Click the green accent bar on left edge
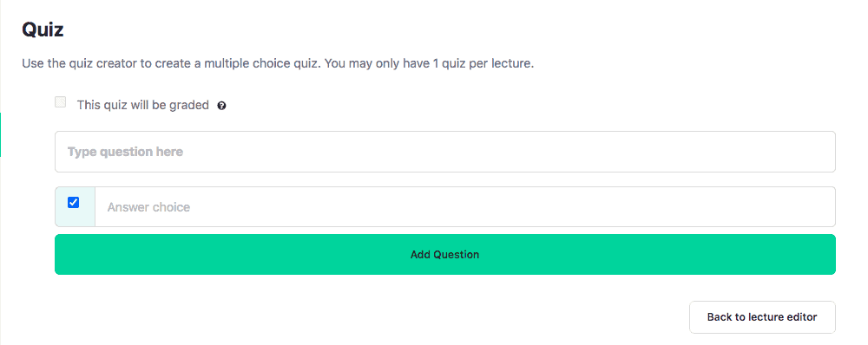The height and width of the screenshot is (345, 868). point(1,134)
